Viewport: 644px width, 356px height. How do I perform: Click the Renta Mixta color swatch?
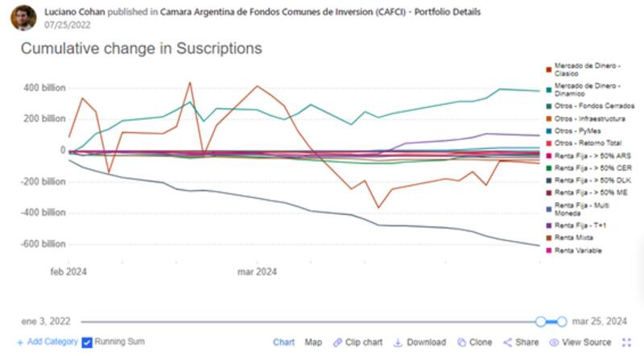pos(548,238)
